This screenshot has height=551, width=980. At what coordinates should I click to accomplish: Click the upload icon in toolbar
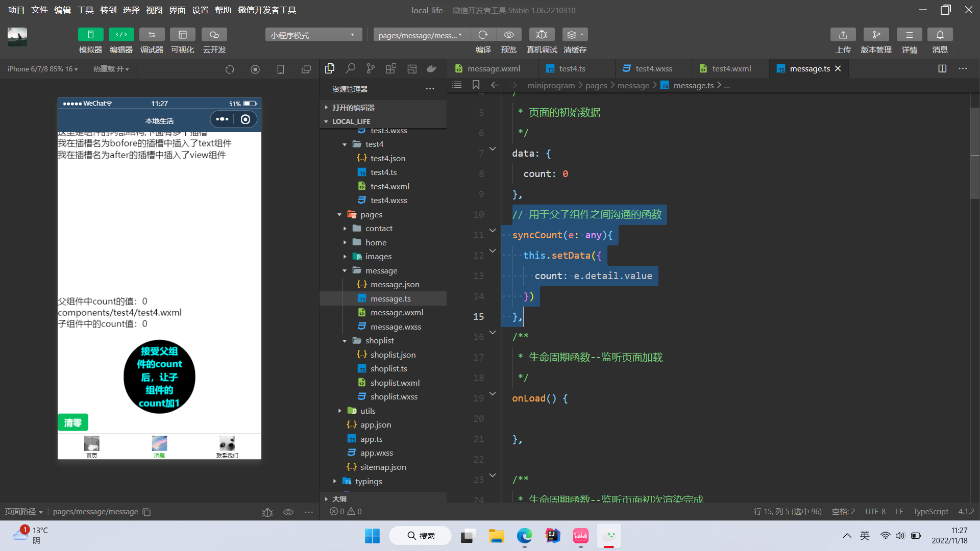pyautogui.click(x=843, y=35)
